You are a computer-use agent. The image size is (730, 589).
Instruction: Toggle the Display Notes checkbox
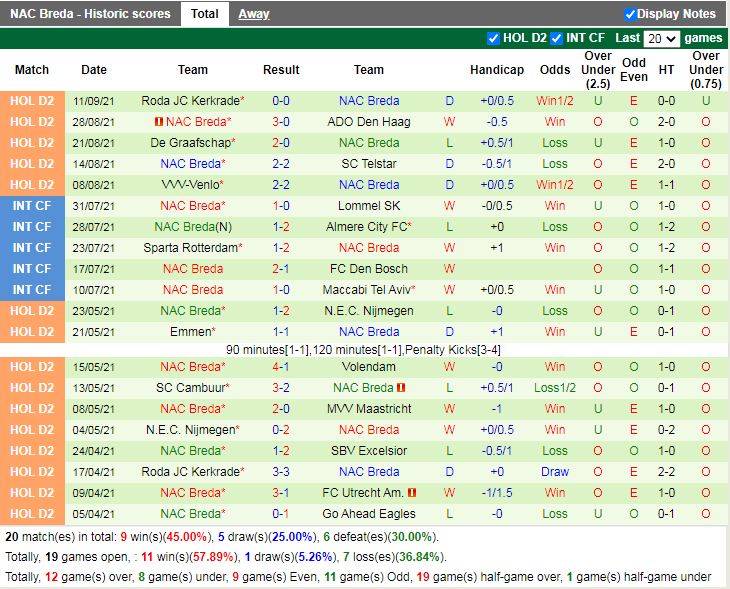pos(630,14)
